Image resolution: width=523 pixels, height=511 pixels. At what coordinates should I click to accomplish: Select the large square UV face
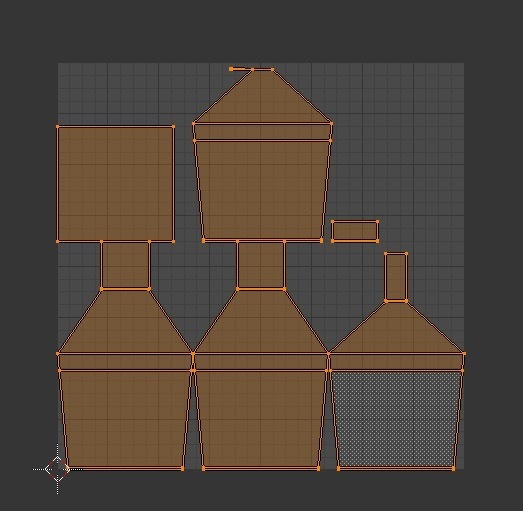tap(115, 184)
